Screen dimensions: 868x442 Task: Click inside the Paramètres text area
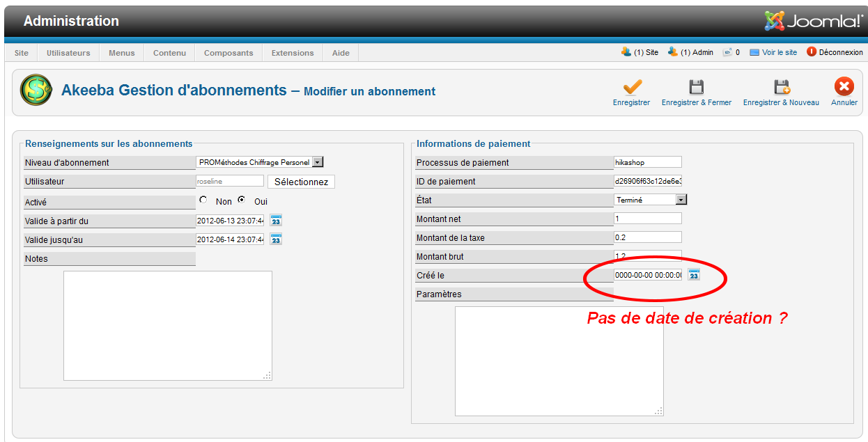point(559,361)
